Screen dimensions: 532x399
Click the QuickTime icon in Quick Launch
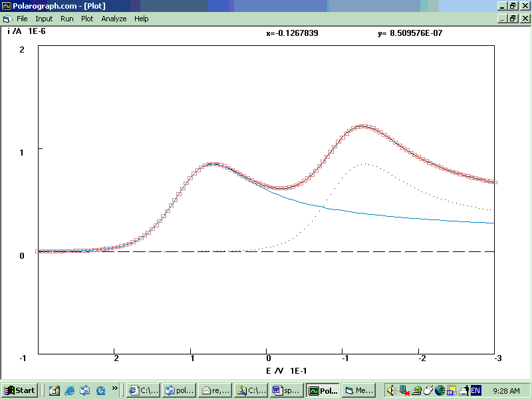100,390
